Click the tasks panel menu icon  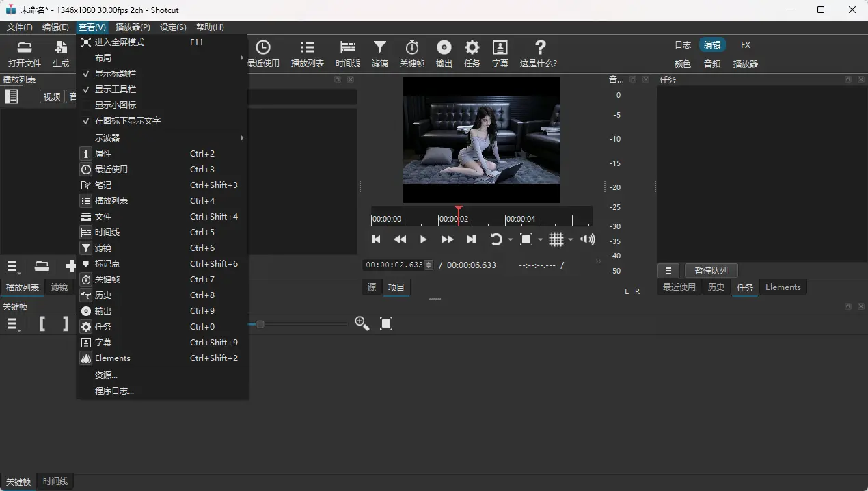[x=669, y=271]
